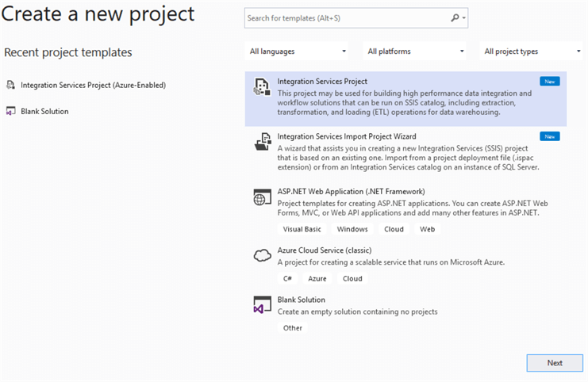Click the Visual Basic tag
Screen dimensions: 588x382
tap(302, 229)
